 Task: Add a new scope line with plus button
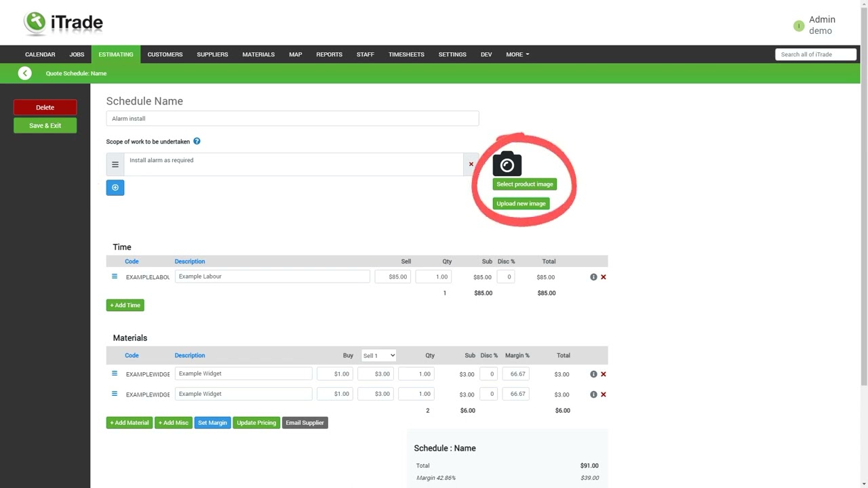click(x=115, y=188)
